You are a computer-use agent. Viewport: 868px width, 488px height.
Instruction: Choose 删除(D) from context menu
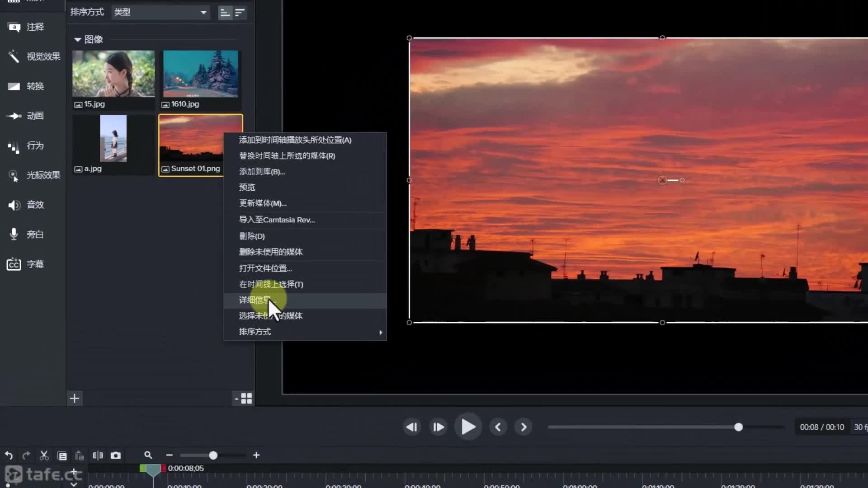[305, 236]
